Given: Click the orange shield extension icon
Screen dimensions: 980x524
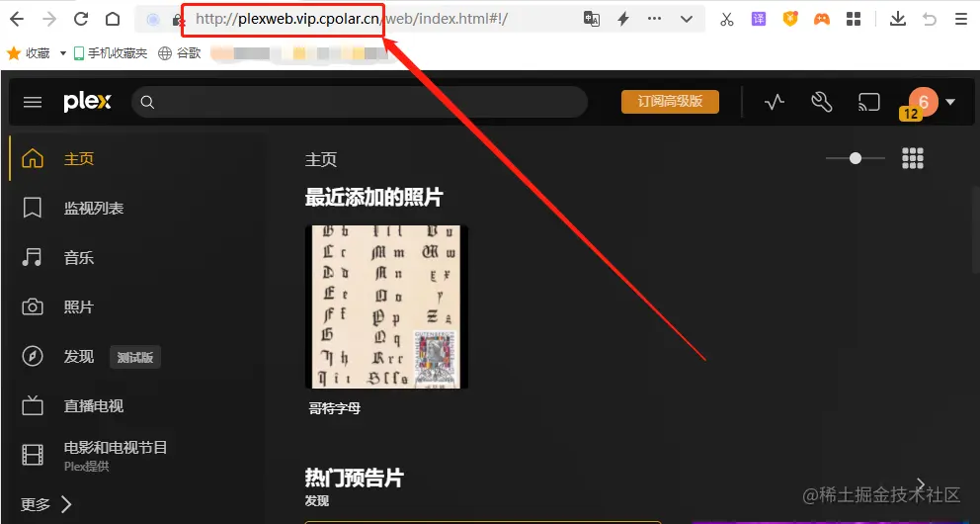Looking at the screenshot, I should coord(790,19).
